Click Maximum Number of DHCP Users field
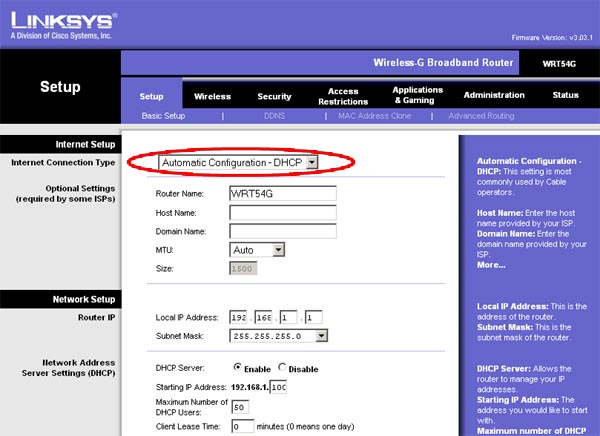Image resolution: width=600 pixels, height=436 pixels. [240, 408]
